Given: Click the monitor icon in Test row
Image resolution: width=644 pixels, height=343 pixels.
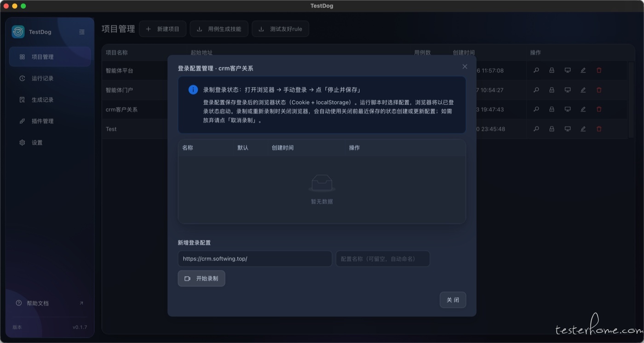Looking at the screenshot, I should [568, 129].
